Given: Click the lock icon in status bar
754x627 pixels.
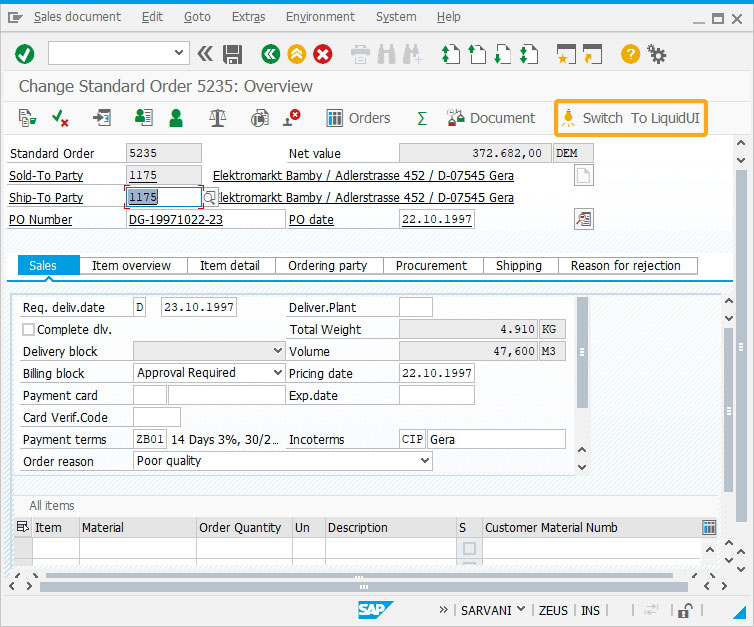Looking at the screenshot, I should (685, 611).
